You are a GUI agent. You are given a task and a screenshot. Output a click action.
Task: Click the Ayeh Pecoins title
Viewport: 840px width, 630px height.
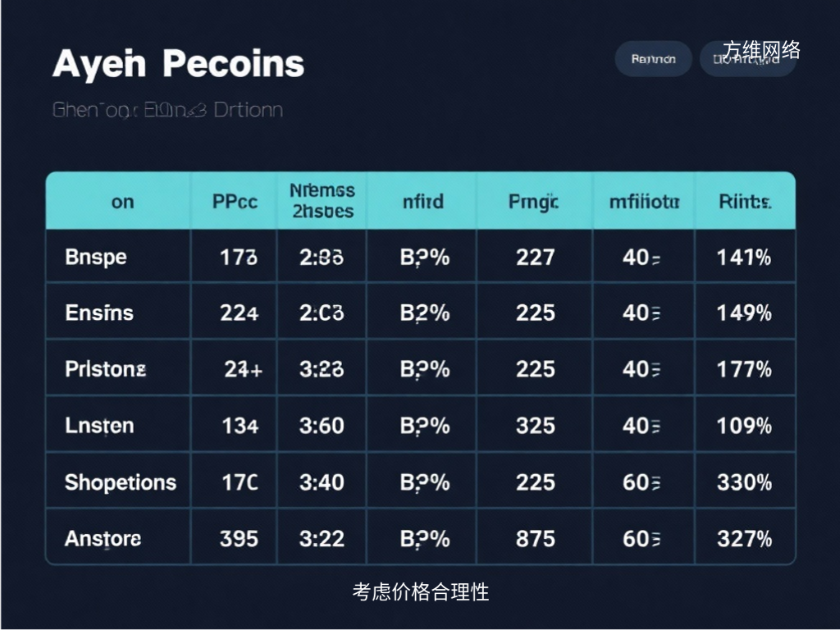click(x=178, y=64)
